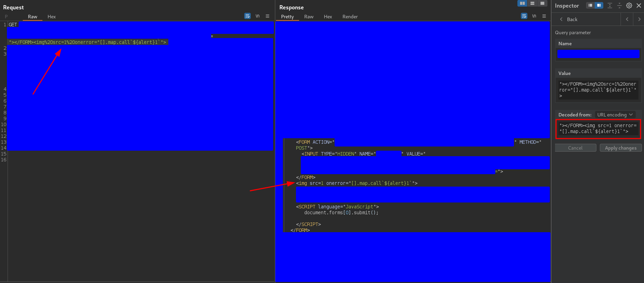
Task: Go Back in the Inspector
Action: (568, 19)
